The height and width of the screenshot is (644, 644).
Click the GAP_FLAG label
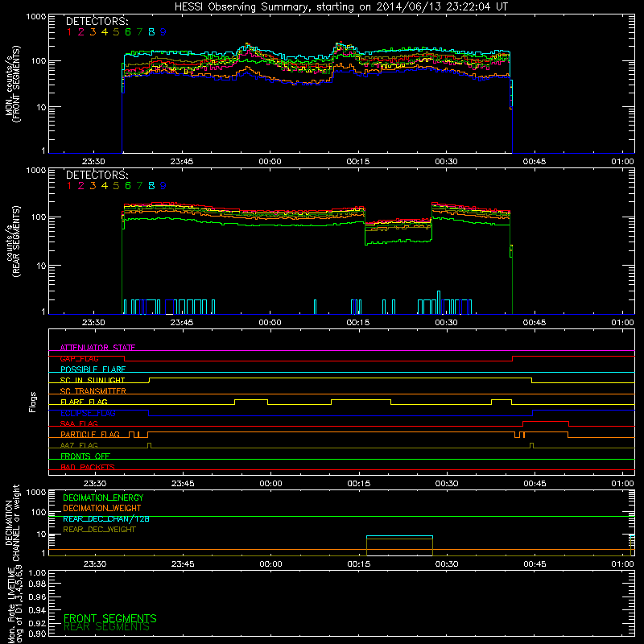pyautogui.click(x=79, y=358)
